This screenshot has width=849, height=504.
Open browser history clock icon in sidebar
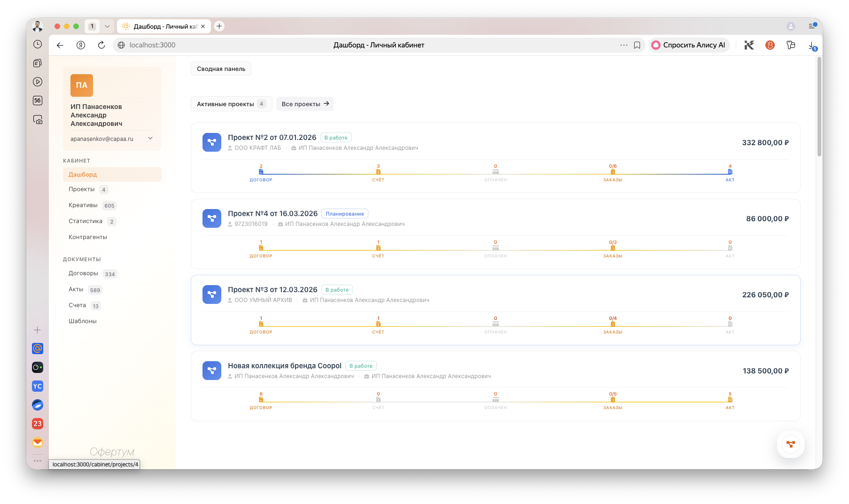click(38, 44)
